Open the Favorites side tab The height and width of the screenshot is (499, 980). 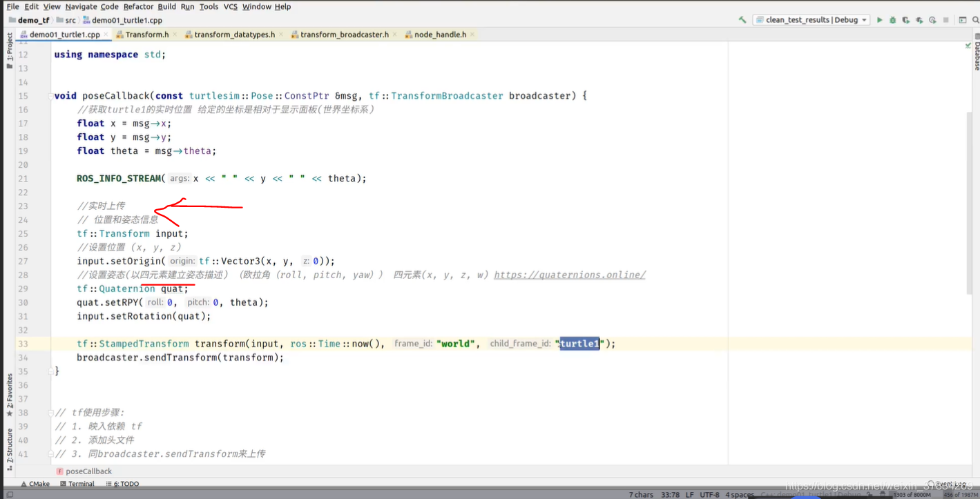tap(9, 395)
